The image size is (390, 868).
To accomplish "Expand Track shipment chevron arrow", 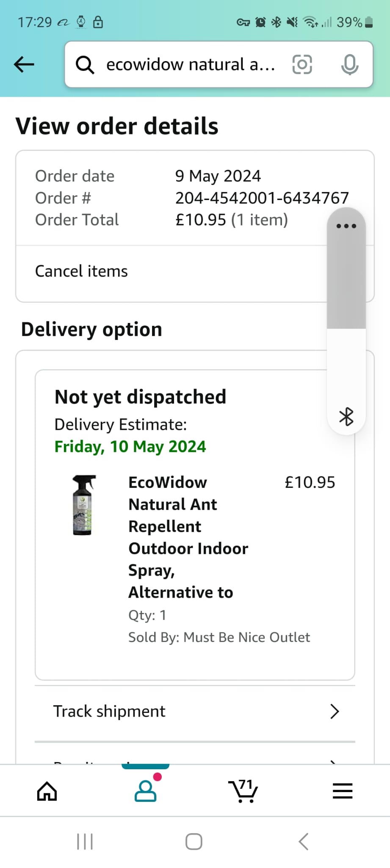I will 335,712.
